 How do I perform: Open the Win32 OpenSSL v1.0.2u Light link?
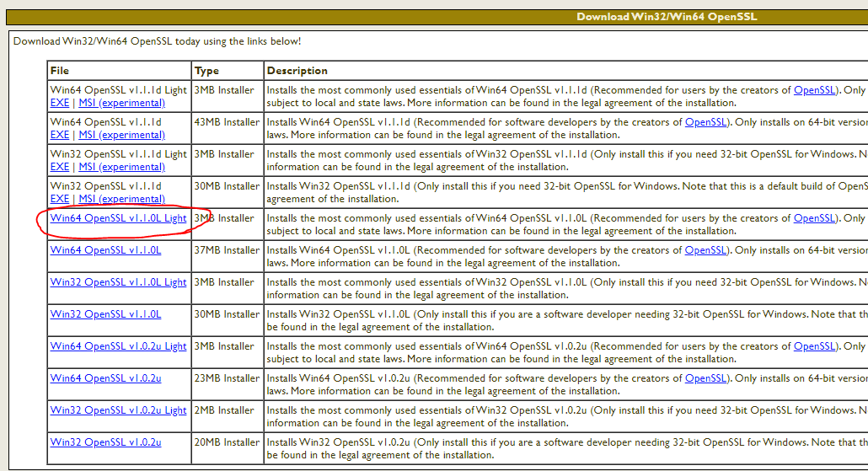click(x=119, y=410)
